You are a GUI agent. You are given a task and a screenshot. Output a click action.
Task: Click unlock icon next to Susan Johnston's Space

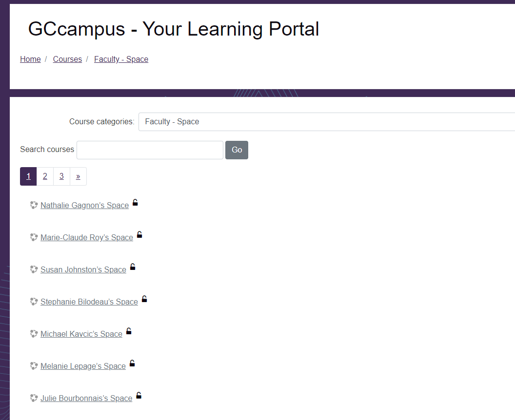(x=133, y=267)
